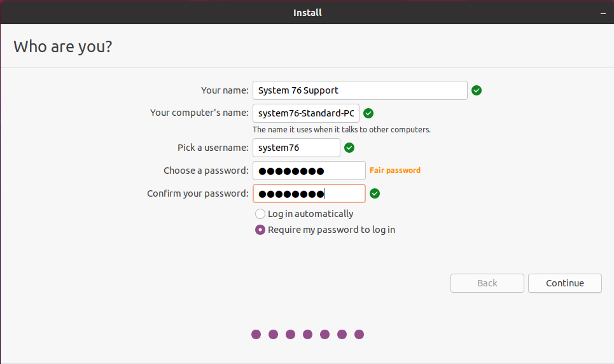The image size is (614, 364).
Task: Minimize the Install window
Action: tap(603, 13)
